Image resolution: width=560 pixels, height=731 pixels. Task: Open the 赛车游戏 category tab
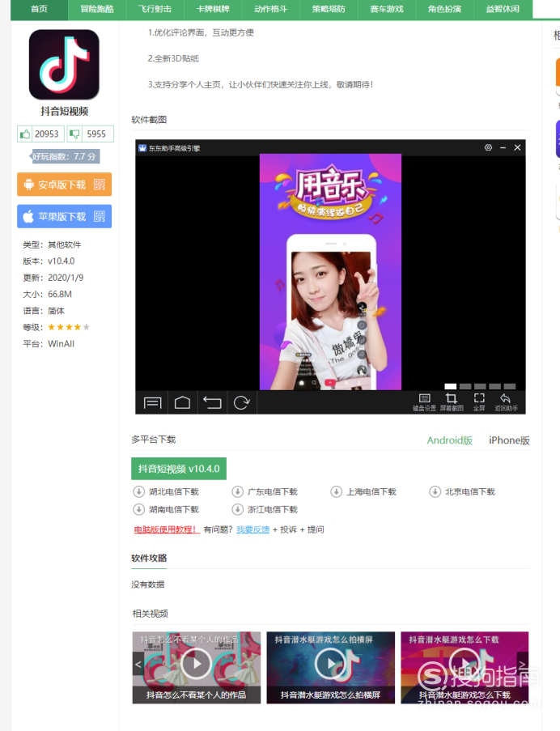387,9
